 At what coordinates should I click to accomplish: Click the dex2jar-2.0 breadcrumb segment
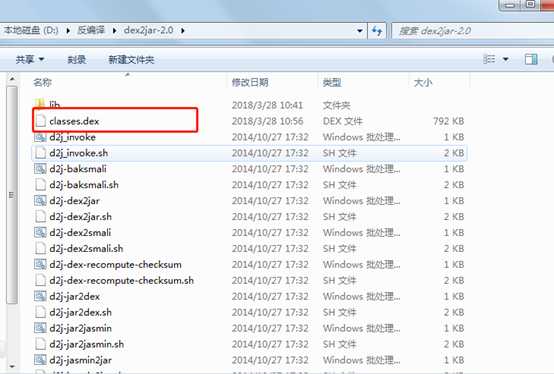(x=148, y=30)
